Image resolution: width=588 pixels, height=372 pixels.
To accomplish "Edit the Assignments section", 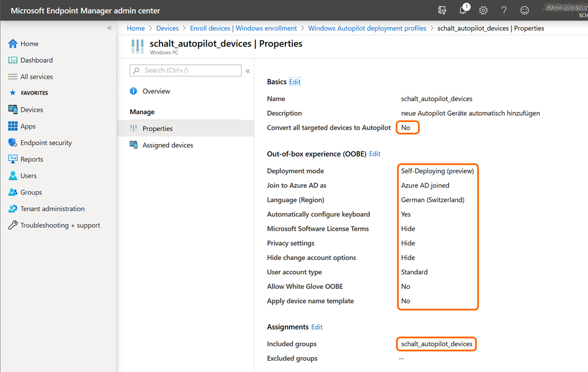I will click(x=317, y=327).
